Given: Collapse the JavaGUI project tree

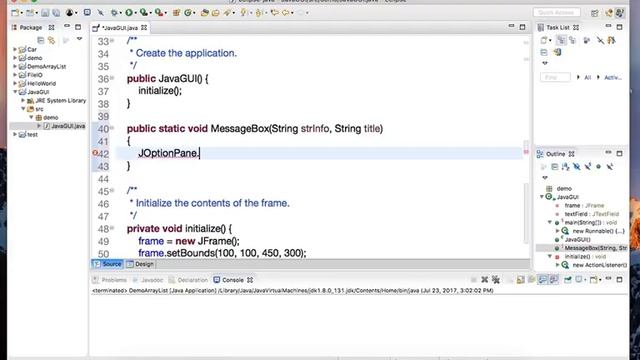Looking at the screenshot, I should 15,92.
